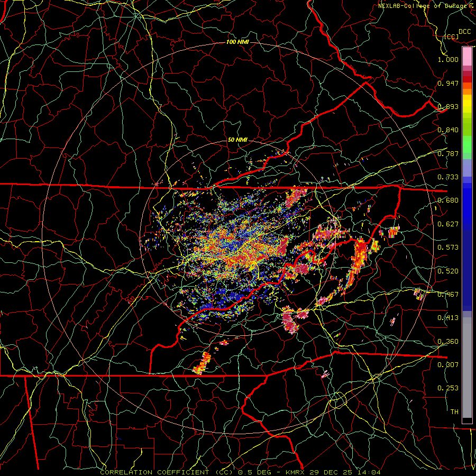Click the TH label beside the color bar
This screenshot has width=476, height=476.
[454, 412]
